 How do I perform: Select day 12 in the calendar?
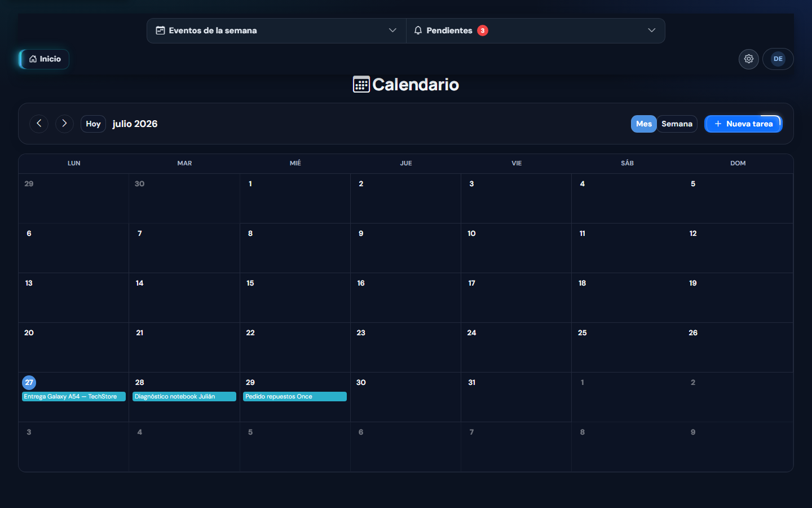[693, 233]
